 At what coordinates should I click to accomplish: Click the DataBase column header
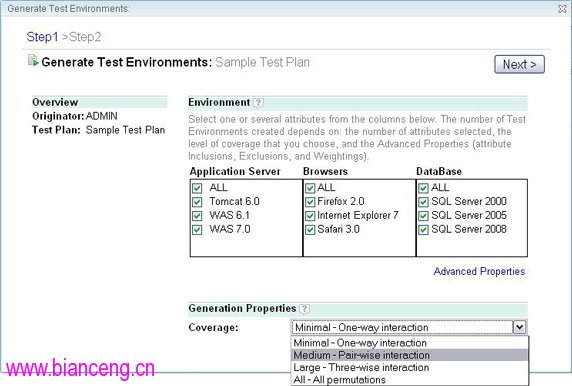click(x=439, y=171)
